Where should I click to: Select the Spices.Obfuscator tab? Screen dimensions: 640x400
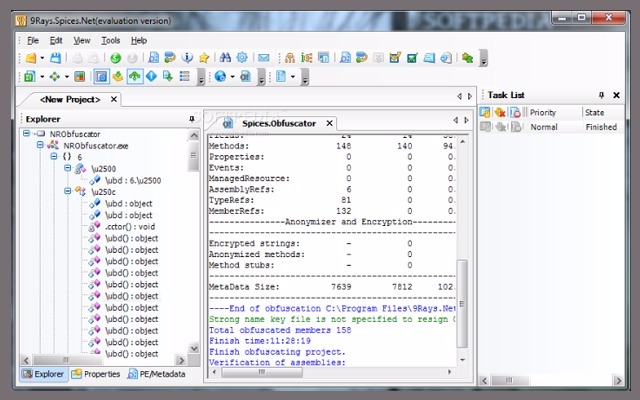pos(279,123)
